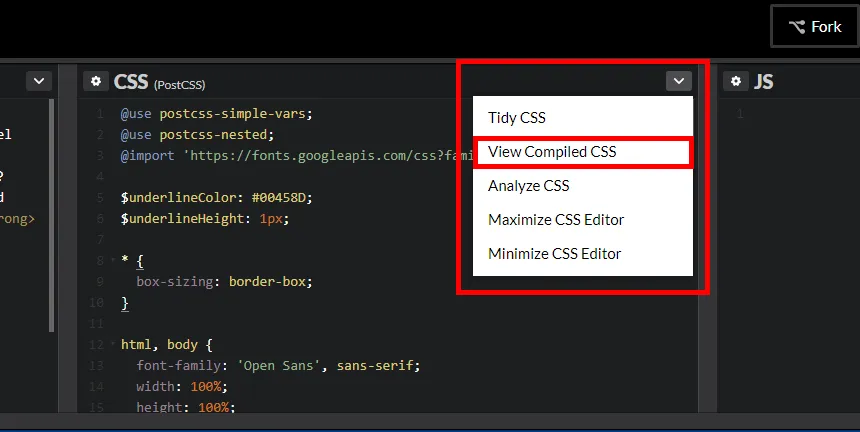The width and height of the screenshot is (860, 432).
Task: Select Analyze CSS option
Action: coord(583,186)
